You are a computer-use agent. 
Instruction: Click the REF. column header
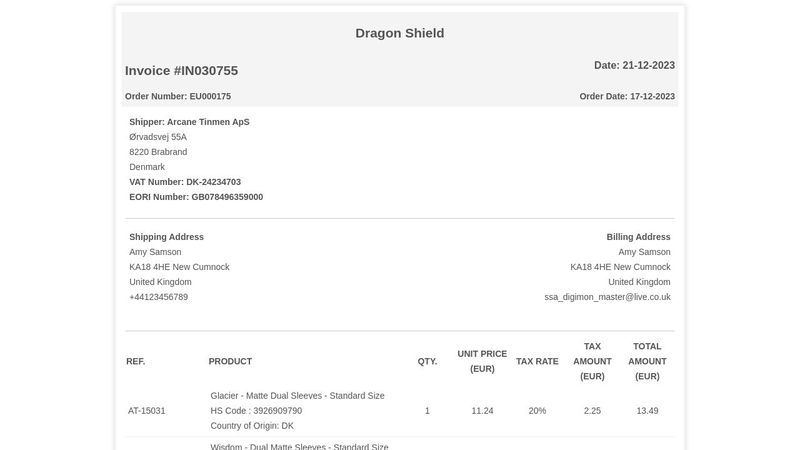coord(136,361)
